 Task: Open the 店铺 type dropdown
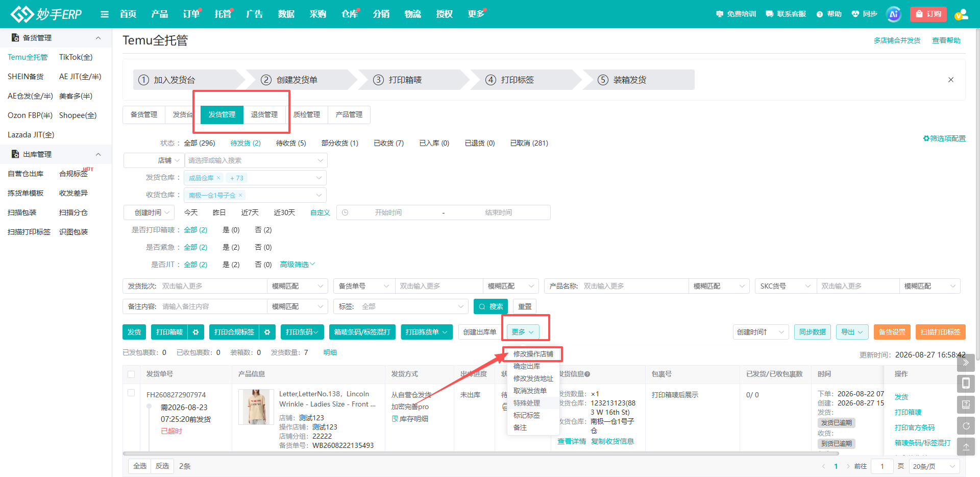(x=154, y=160)
